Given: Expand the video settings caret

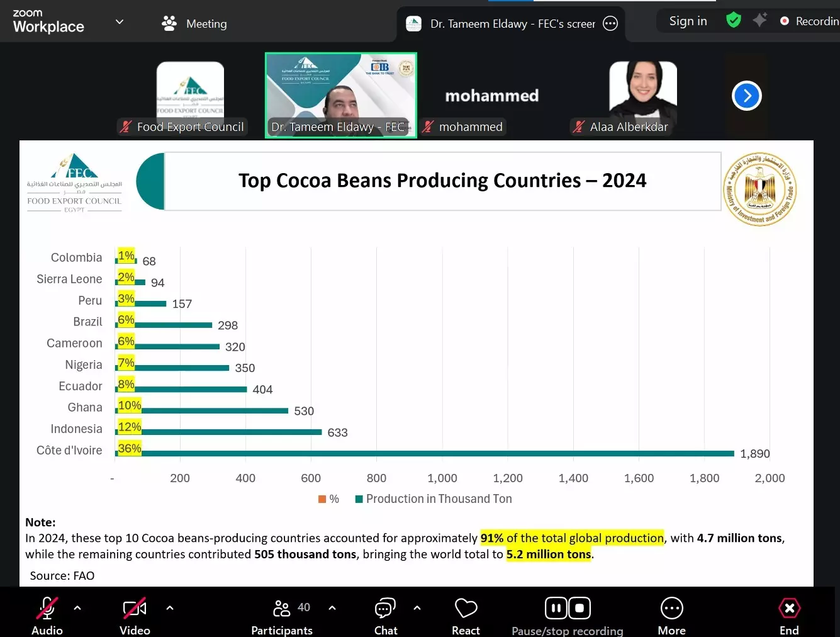Looking at the screenshot, I should pos(170,608).
